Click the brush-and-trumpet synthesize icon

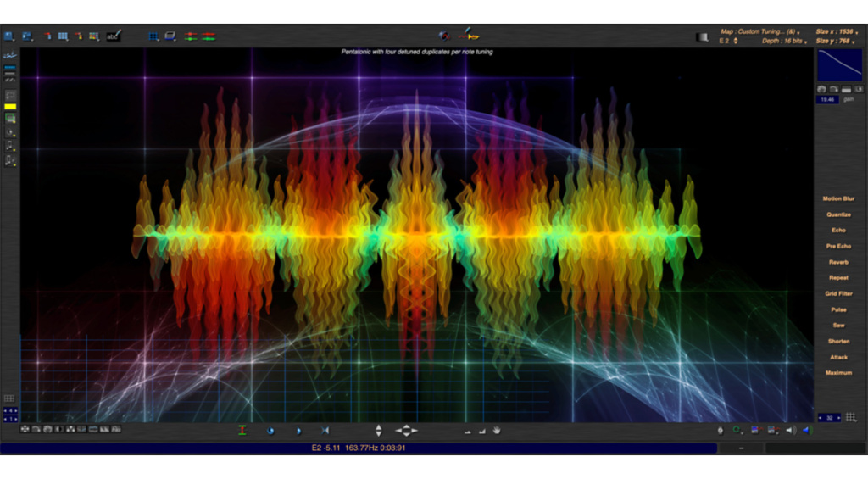[x=468, y=34]
